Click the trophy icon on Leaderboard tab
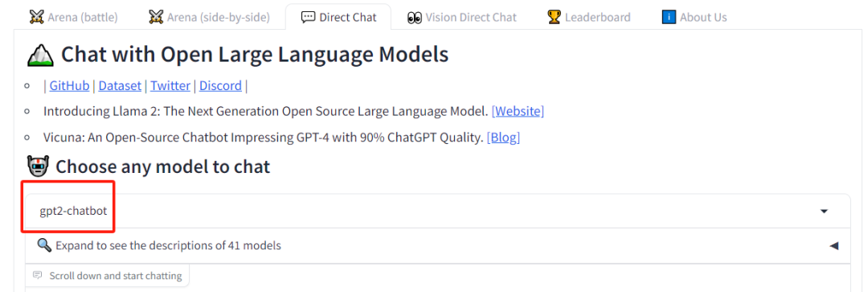The width and height of the screenshot is (868, 292). click(554, 17)
